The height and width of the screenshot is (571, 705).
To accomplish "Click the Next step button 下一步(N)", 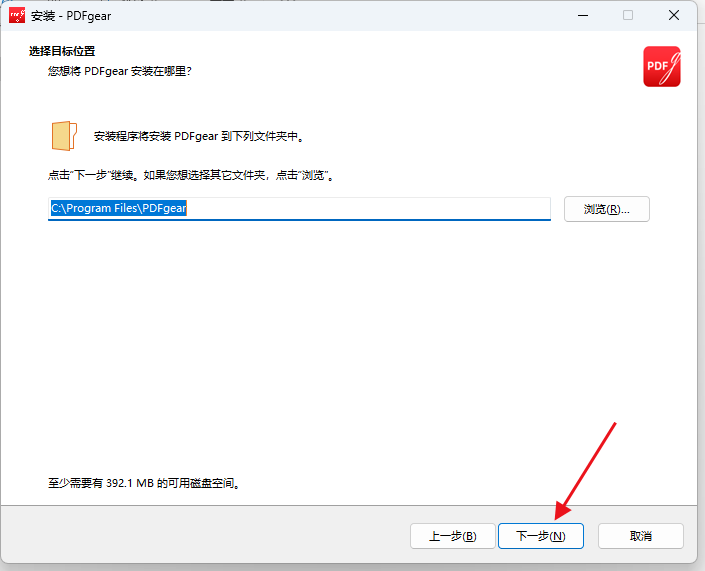I will (540, 536).
